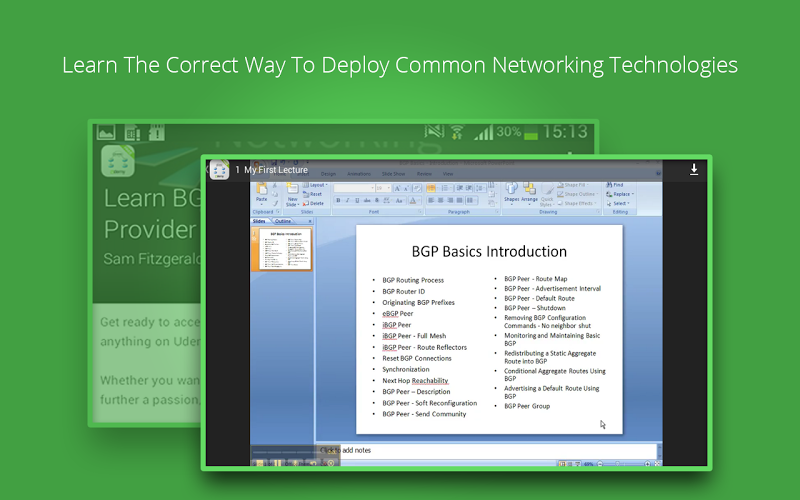This screenshot has height=500, width=800.
Task: Toggle the Bullets list button
Action: [x=431, y=188]
